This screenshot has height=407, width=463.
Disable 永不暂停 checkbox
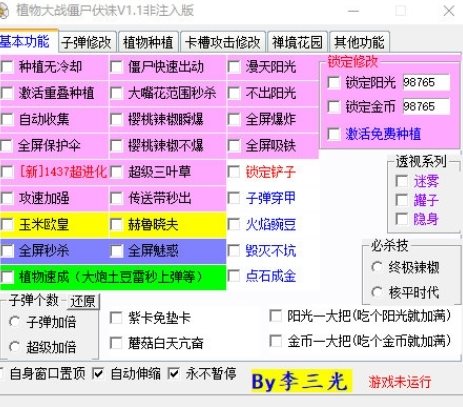coord(174,373)
